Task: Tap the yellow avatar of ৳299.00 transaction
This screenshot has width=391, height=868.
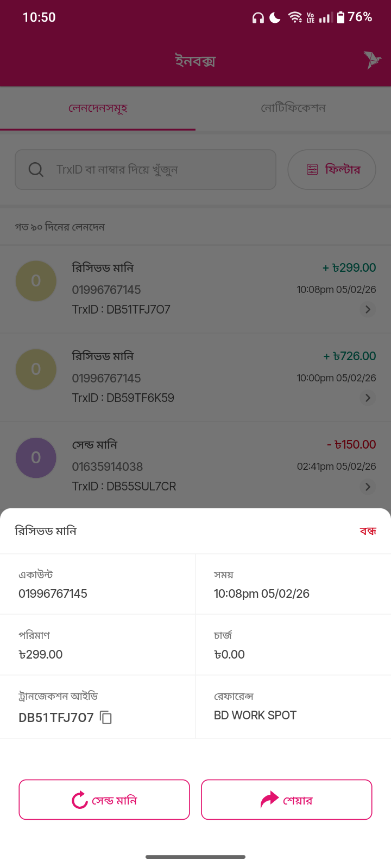Action: (x=36, y=281)
